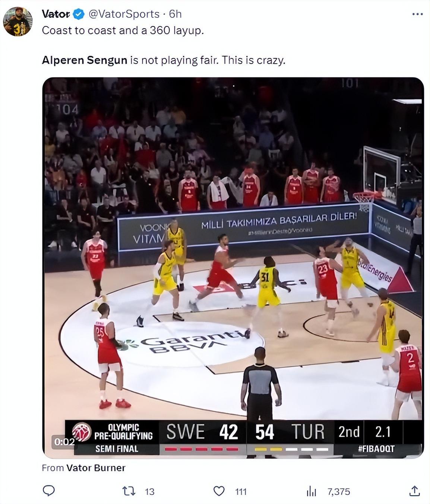Click the #FIBAOQT hashtag in video overlay

(376, 449)
